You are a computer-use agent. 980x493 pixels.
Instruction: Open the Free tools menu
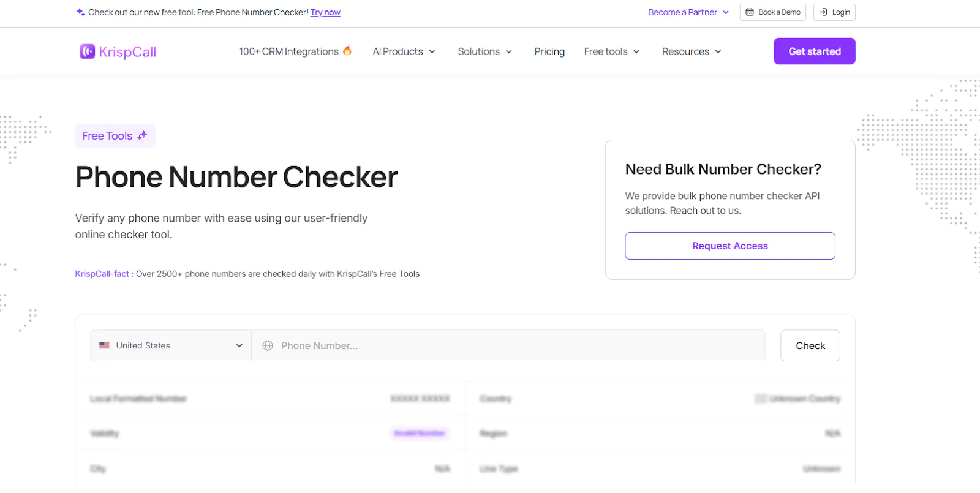(611, 51)
